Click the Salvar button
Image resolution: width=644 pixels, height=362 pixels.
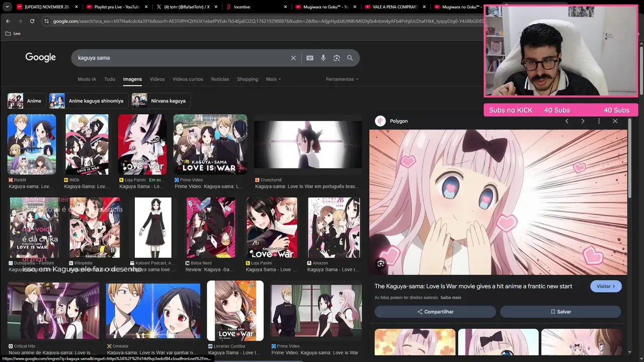click(x=560, y=312)
